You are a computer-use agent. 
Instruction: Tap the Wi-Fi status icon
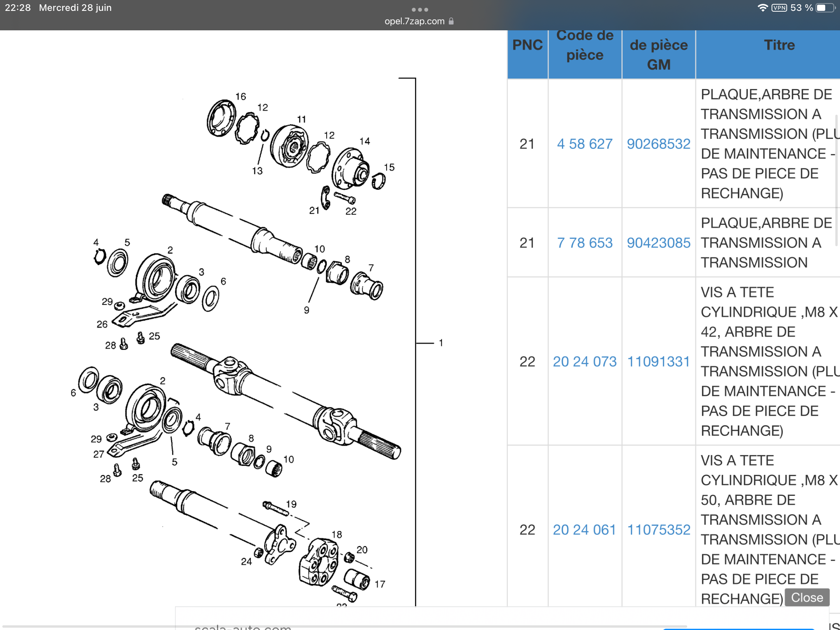point(763,8)
